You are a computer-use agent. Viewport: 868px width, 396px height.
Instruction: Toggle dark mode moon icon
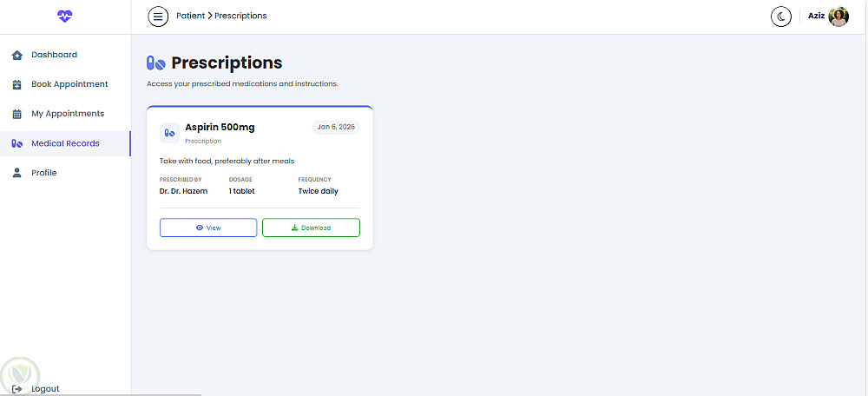pos(781,16)
